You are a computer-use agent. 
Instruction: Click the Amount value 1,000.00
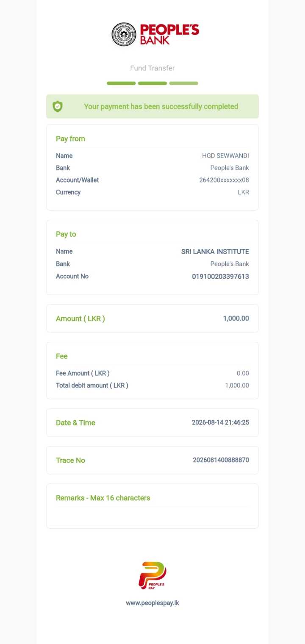point(236,319)
